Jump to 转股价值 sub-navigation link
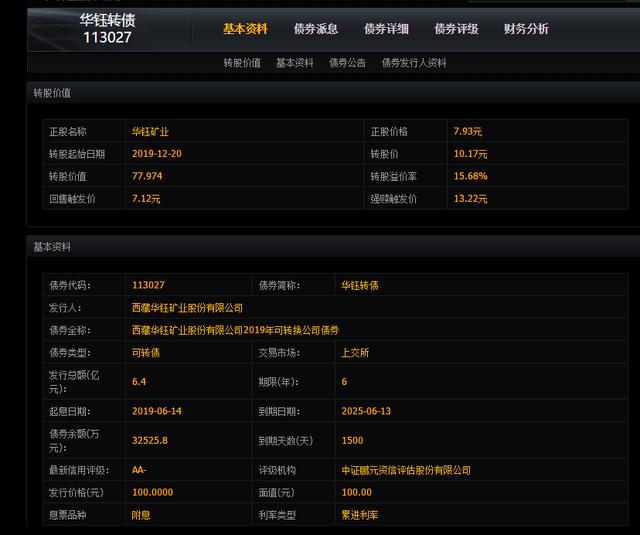 242,63
